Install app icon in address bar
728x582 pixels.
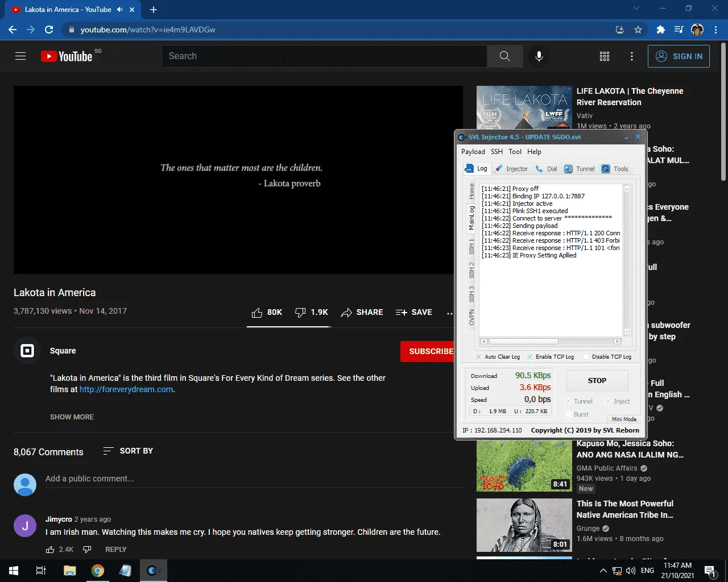coord(620,30)
